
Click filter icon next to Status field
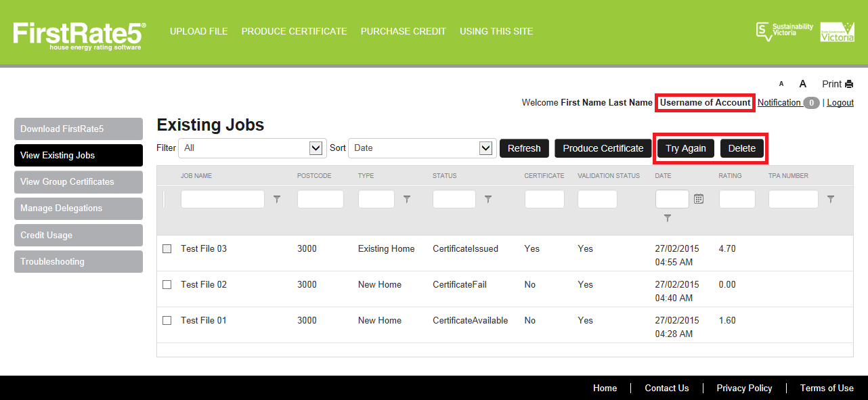coord(488,200)
